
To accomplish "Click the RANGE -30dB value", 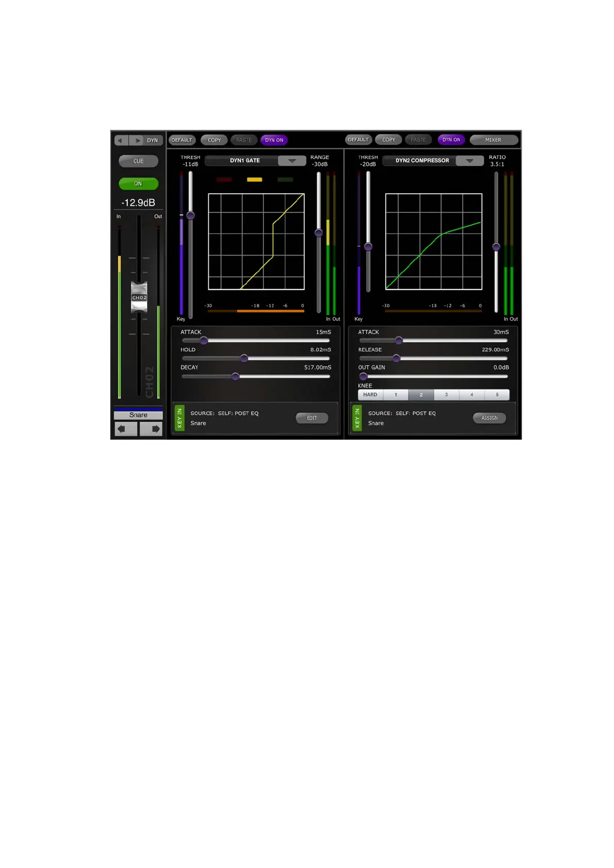I will pyautogui.click(x=320, y=164).
